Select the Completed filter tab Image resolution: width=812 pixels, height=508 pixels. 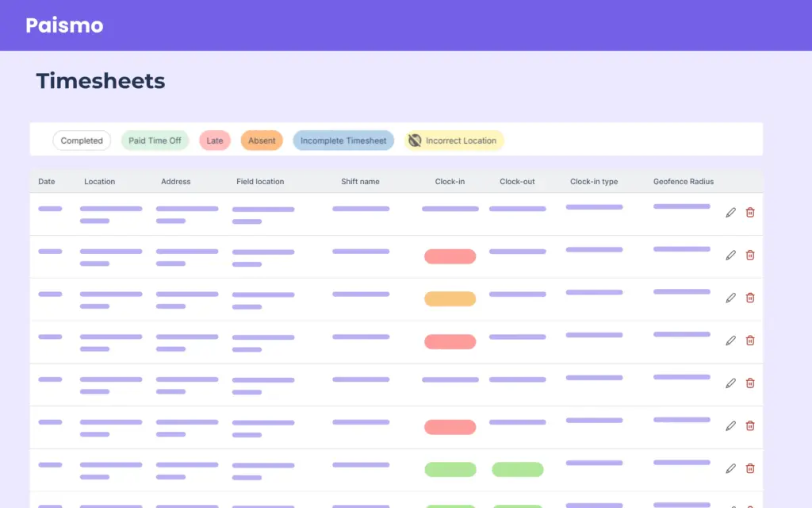(x=82, y=140)
